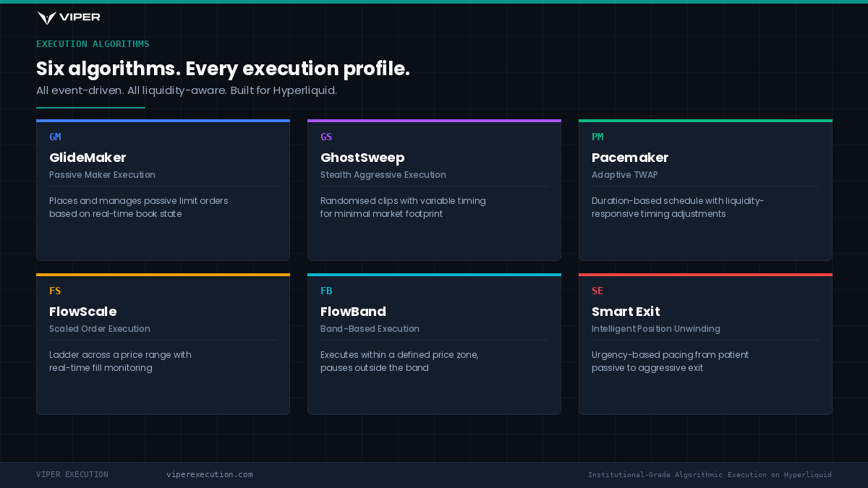Click the PM abbreviation on Pacemaker card
This screenshot has width=868, height=488.
point(597,137)
